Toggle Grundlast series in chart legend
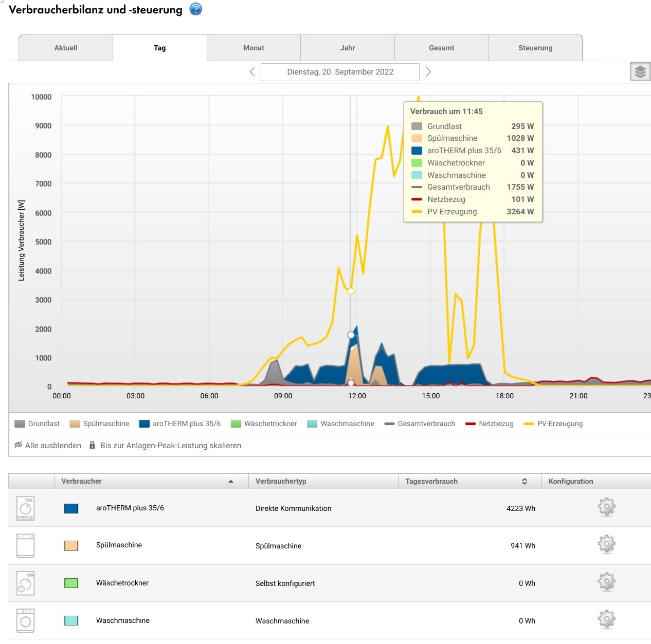 (x=38, y=424)
